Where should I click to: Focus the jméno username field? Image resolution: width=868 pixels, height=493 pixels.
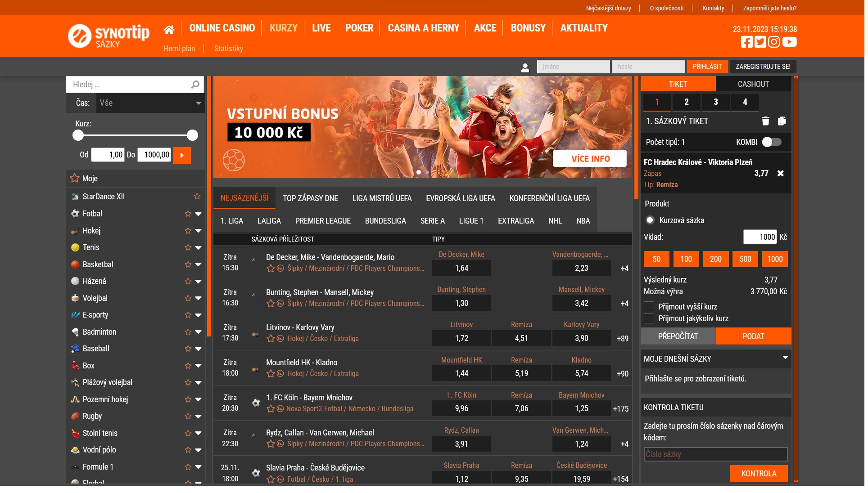[574, 67]
